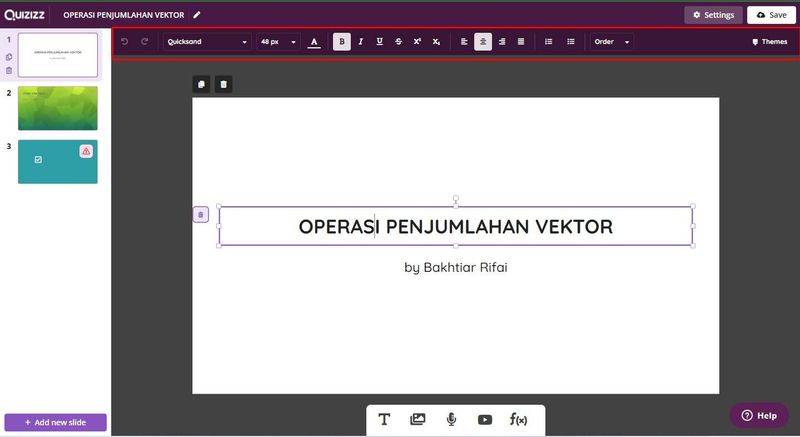800x437 pixels.
Task: Delete slide 1 from the sidebar
Action: click(x=9, y=70)
